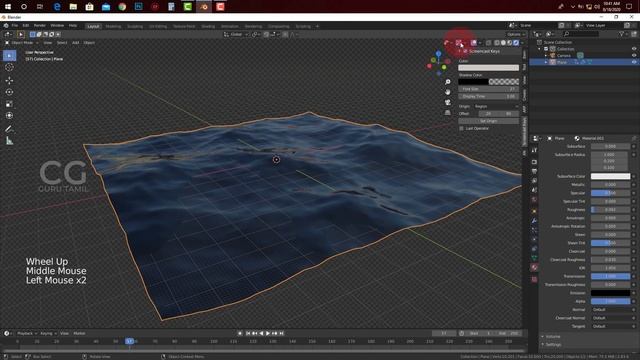Screen dimensions: 640x360
Task: Adjust the Transmission slider
Action: [x=610, y=276]
